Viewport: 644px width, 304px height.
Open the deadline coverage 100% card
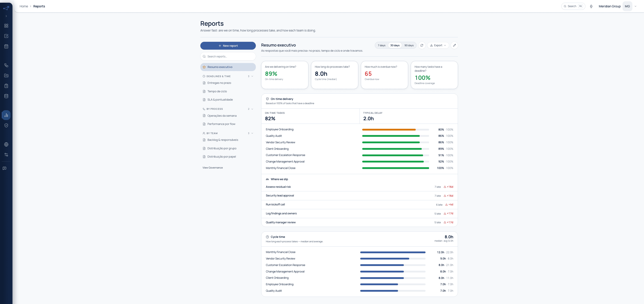point(434,75)
